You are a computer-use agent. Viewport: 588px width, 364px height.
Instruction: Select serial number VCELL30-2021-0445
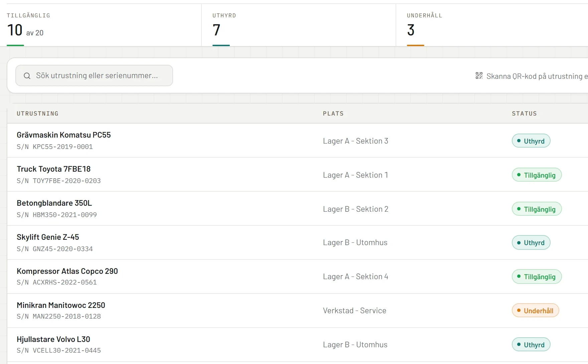tap(67, 350)
